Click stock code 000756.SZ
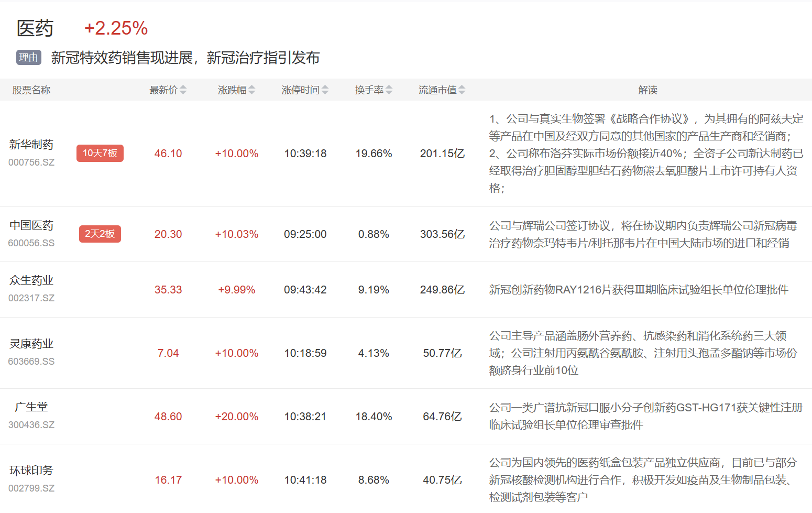This screenshot has height=513, width=812. pos(31,162)
